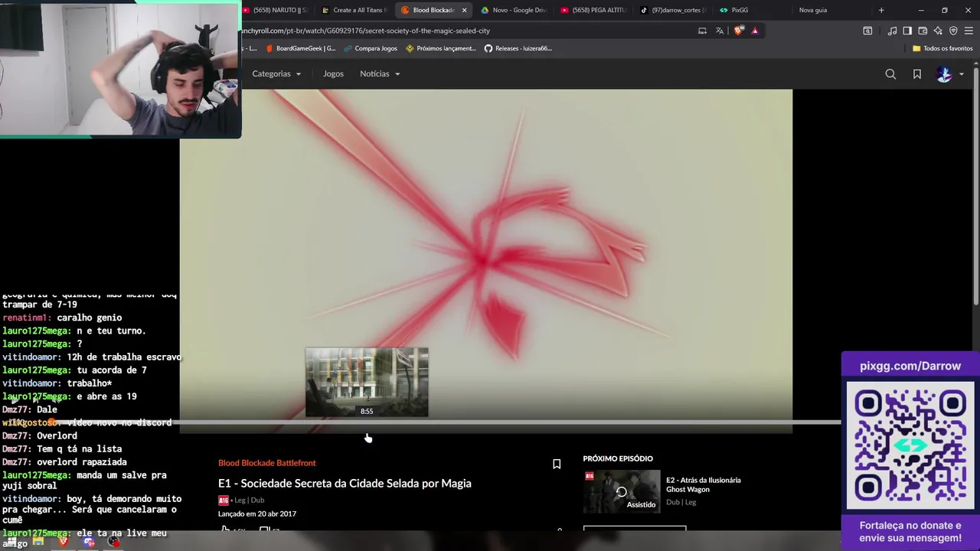Viewport: 980px width, 551px height.
Task: Switch to the PixGG tab
Action: pyautogui.click(x=740, y=10)
